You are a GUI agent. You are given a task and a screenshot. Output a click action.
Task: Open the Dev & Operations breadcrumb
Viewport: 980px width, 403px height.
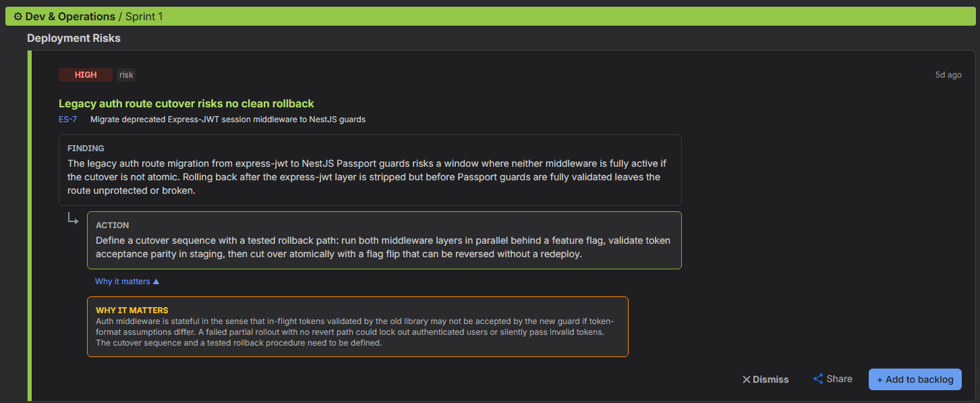click(x=70, y=16)
